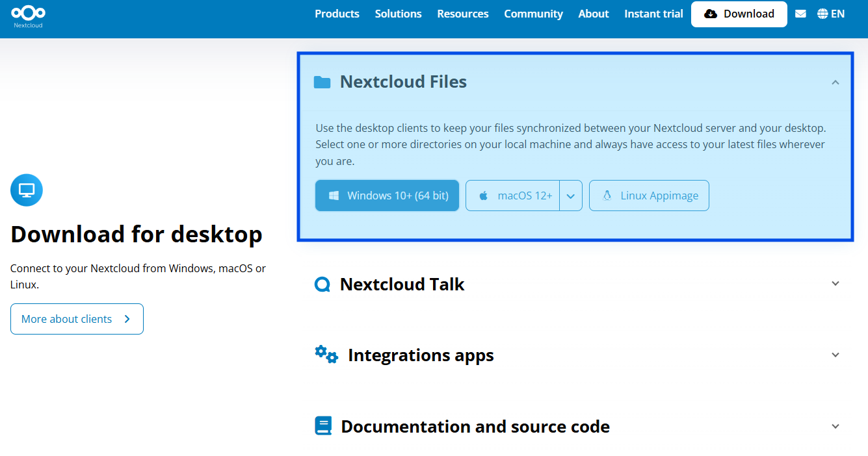Click the Nextcloud Talk heading text
The height and width of the screenshot is (456, 868).
tap(402, 284)
